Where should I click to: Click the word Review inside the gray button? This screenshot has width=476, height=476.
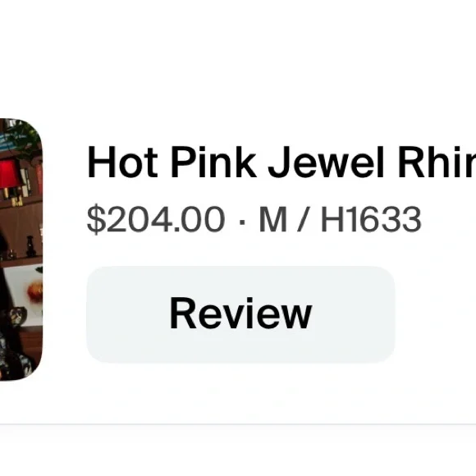[x=240, y=314]
